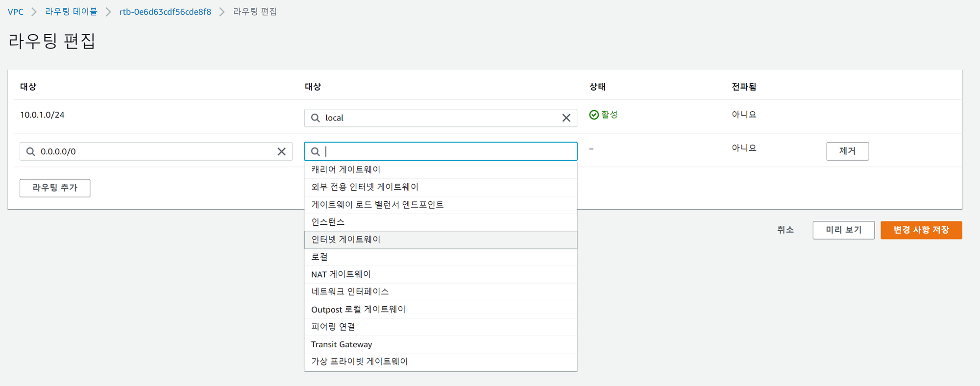Pick 외부 전용 인터넷 게이트웨이 option
The image size is (980, 386).
365,187
